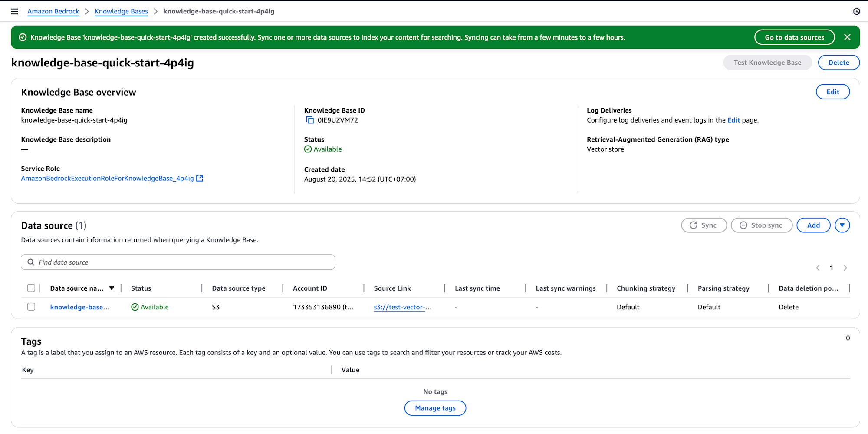This screenshot has width=868, height=434.
Task: Click the Available status in overview
Action: tap(323, 149)
